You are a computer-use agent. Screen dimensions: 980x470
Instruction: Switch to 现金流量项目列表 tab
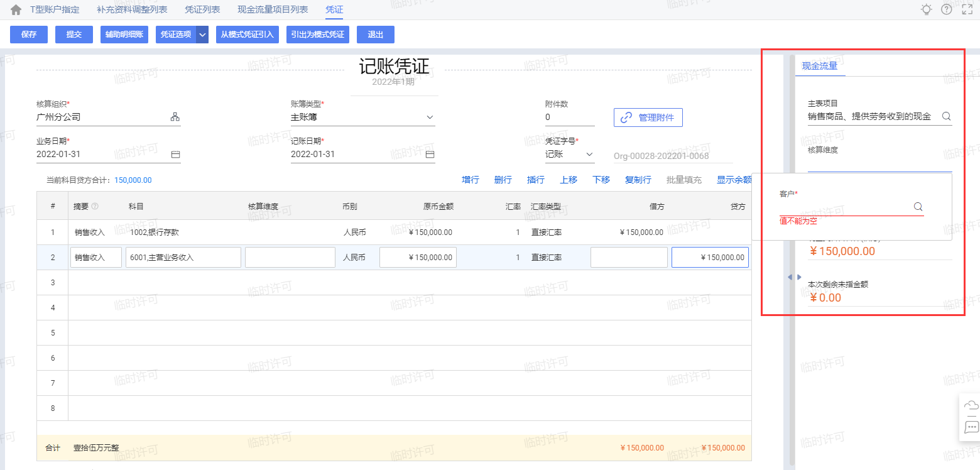tap(273, 10)
